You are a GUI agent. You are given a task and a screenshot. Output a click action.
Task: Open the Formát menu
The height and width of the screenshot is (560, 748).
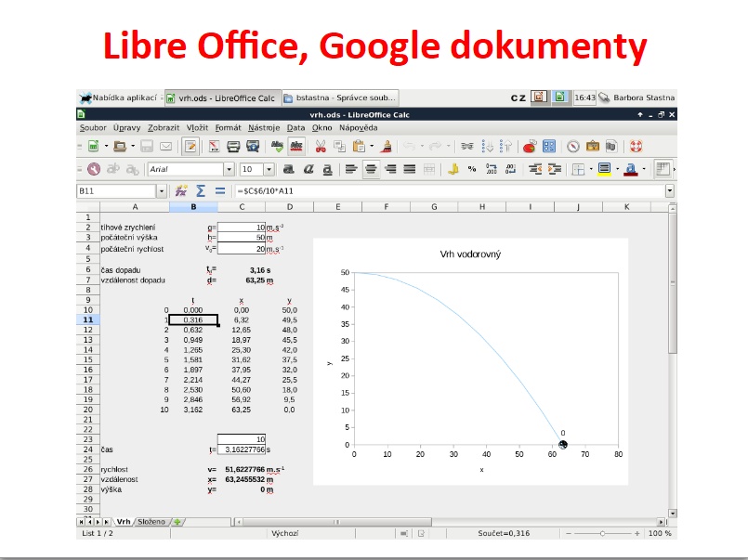pyautogui.click(x=228, y=128)
